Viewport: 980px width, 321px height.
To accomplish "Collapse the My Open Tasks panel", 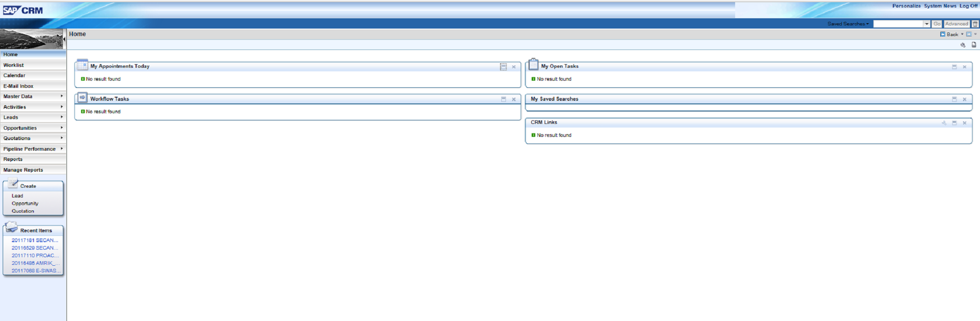I will (x=954, y=67).
